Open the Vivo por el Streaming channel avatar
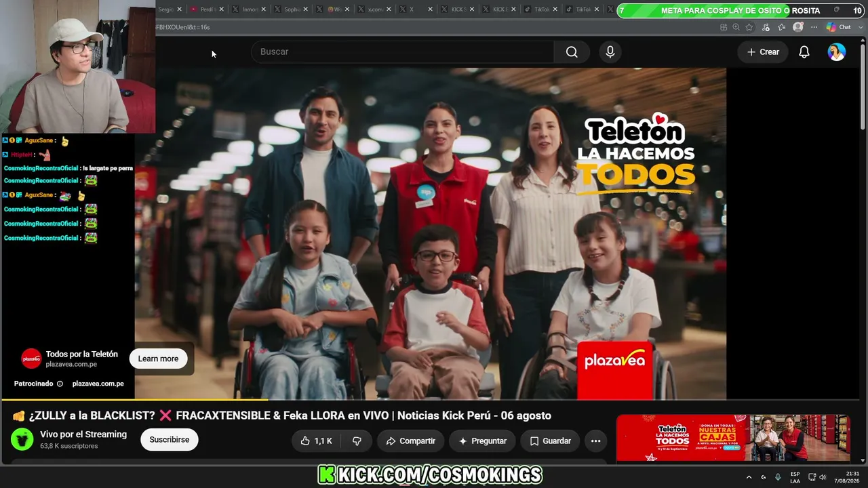868x488 pixels. click(x=22, y=439)
